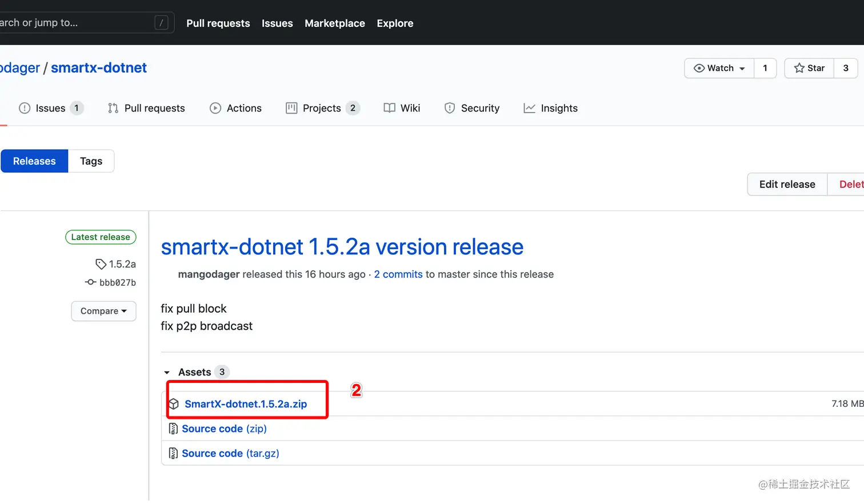Download Source code (zip)

pyautogui.click(x=224, y=429)
